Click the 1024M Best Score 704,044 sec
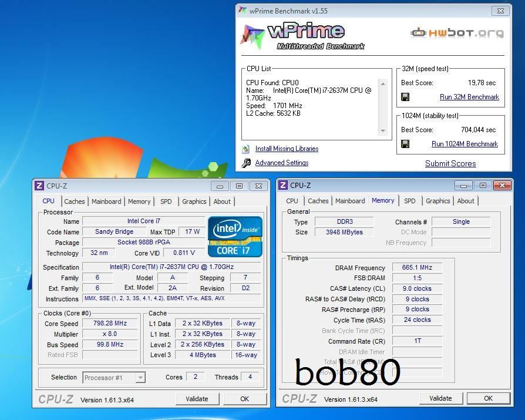The width and height of the screenshot is (525, 420). click(x=479, y=130)
